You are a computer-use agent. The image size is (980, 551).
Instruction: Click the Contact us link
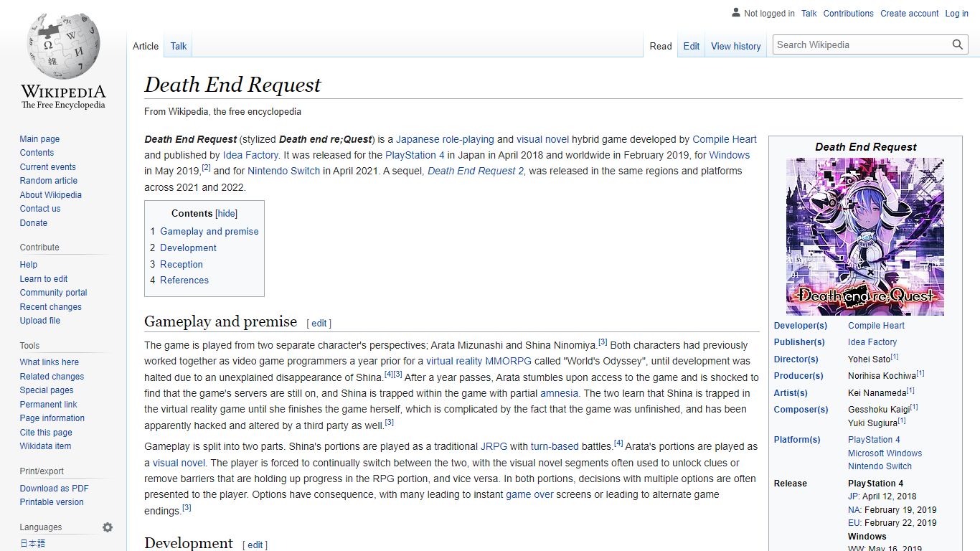tap(40, 209)
